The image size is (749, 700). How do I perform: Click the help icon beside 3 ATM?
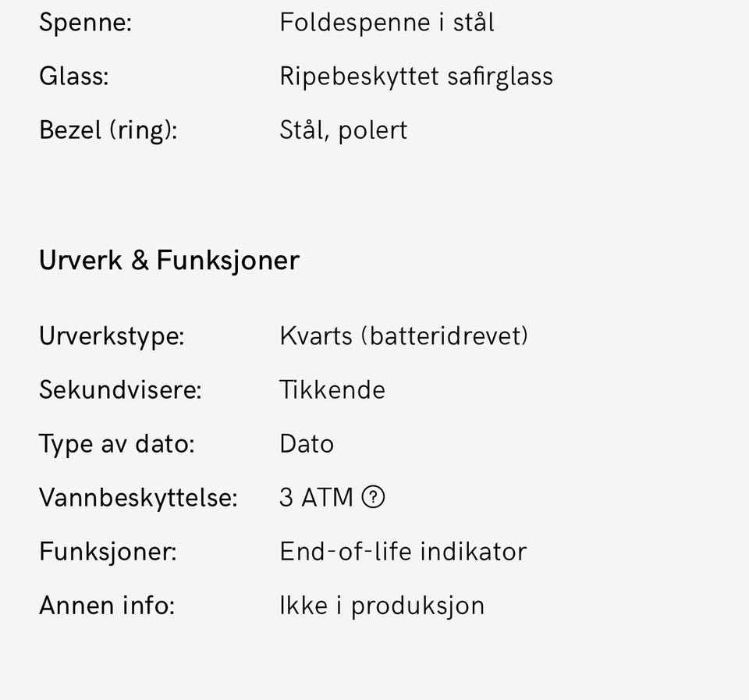(373, 497)
